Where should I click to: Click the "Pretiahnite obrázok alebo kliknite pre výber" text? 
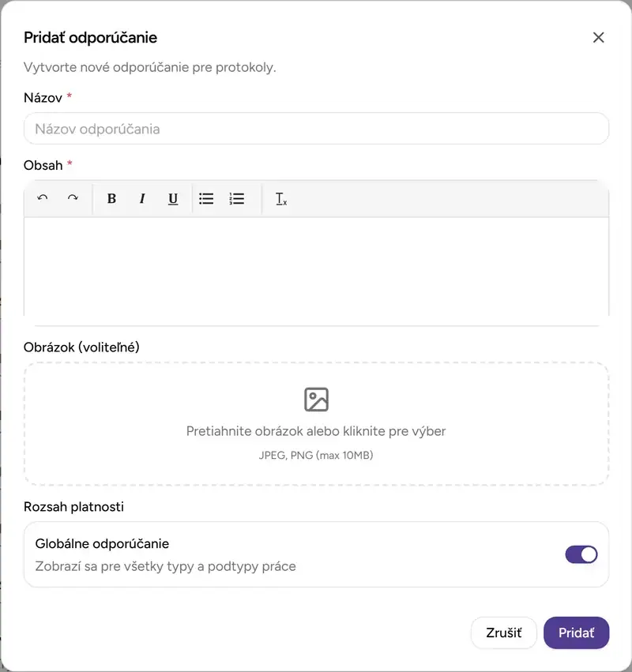(x=316, y=431)
